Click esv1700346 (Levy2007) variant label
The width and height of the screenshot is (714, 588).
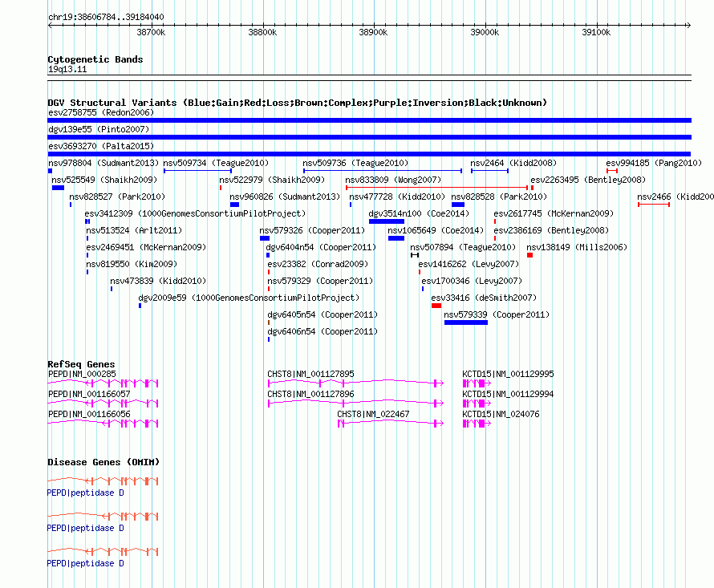point(472,281)
